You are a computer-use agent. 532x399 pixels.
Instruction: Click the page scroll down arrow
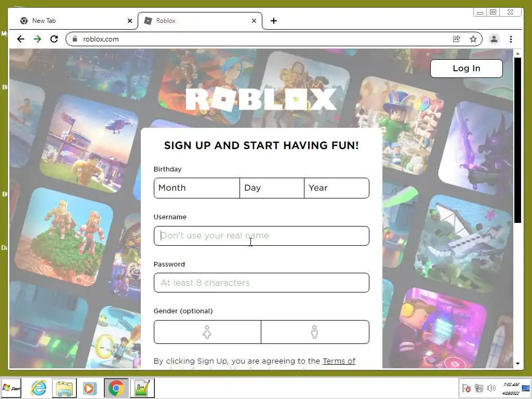[x=517, y=363]
